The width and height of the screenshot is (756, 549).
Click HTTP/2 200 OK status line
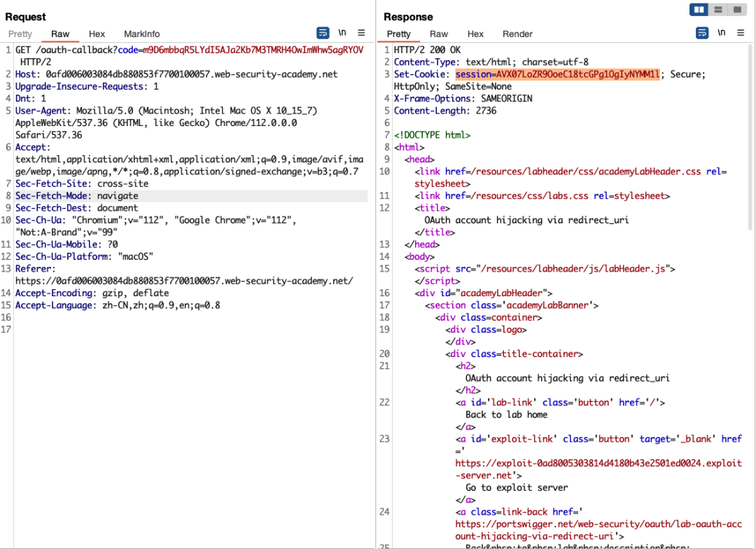[x=427, y=50]
